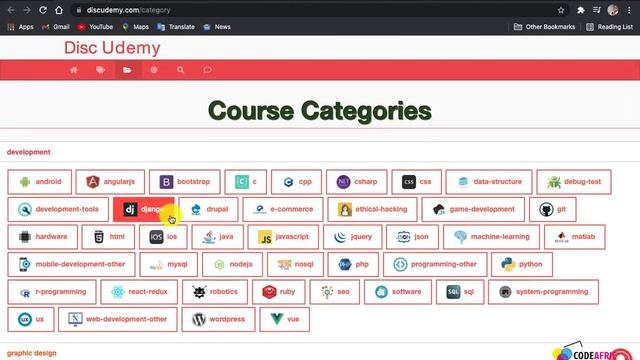Viewport: 640px width, 360px height.
Task: Click the globe icon in red navbar
Action: click(154, 70)
